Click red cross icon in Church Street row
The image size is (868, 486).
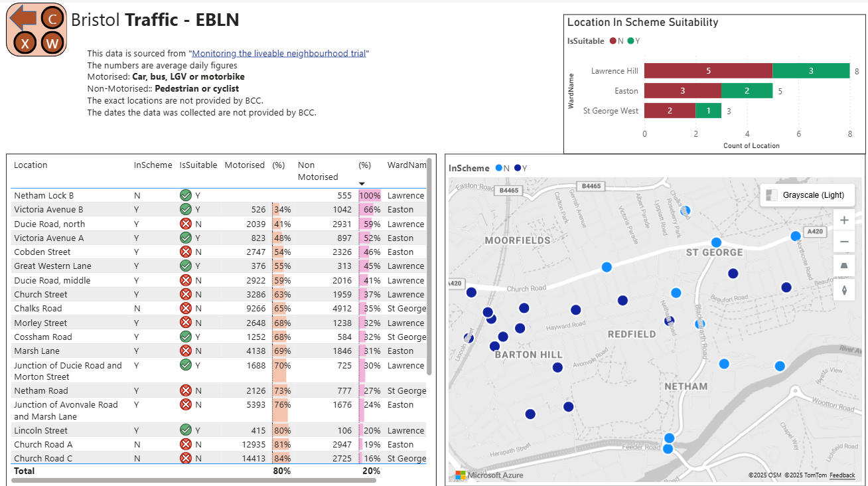[185, 294]
